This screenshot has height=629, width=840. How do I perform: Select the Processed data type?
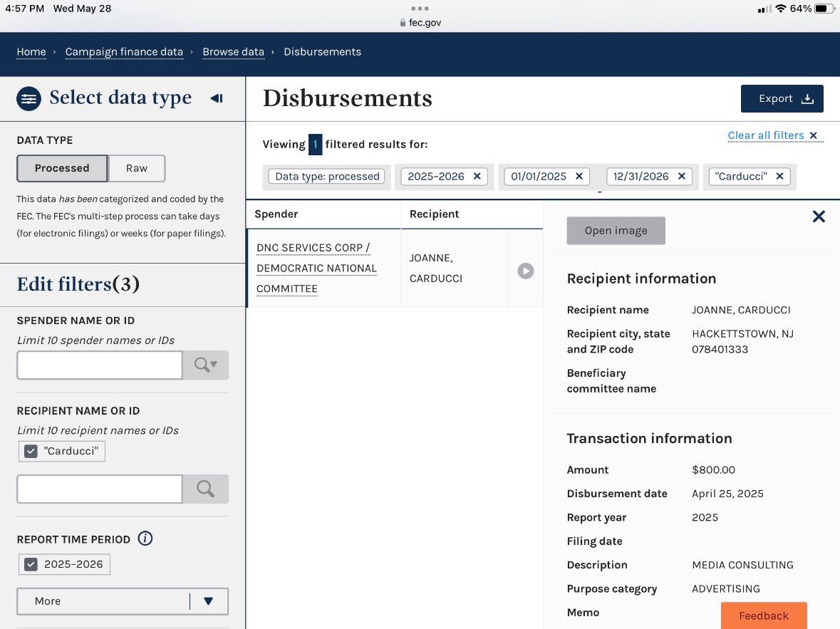click(x=62, y=168)
